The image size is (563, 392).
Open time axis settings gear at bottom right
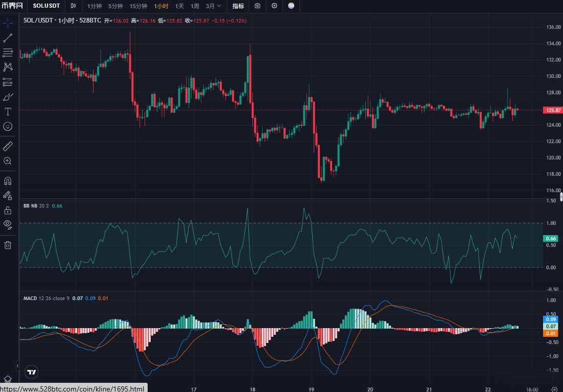coord(554,389)
